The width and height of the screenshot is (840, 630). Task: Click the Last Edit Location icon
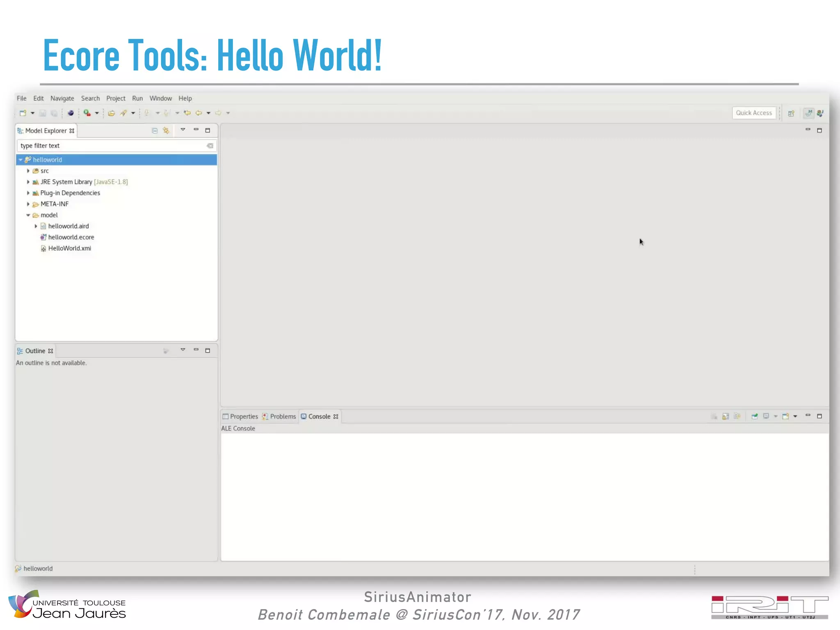187,113
